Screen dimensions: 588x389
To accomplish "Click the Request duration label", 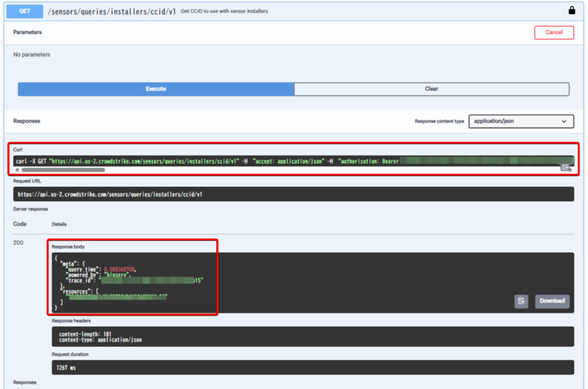I will [x=70, y=354].
